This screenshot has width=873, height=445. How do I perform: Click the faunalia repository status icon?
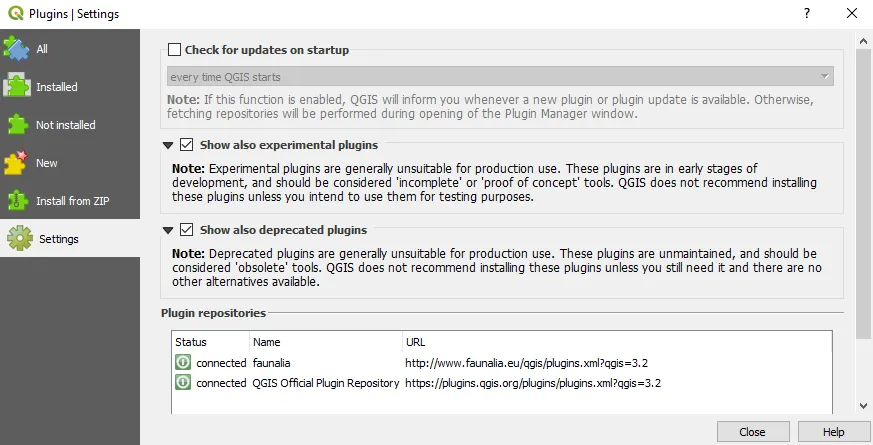[183, 363]
